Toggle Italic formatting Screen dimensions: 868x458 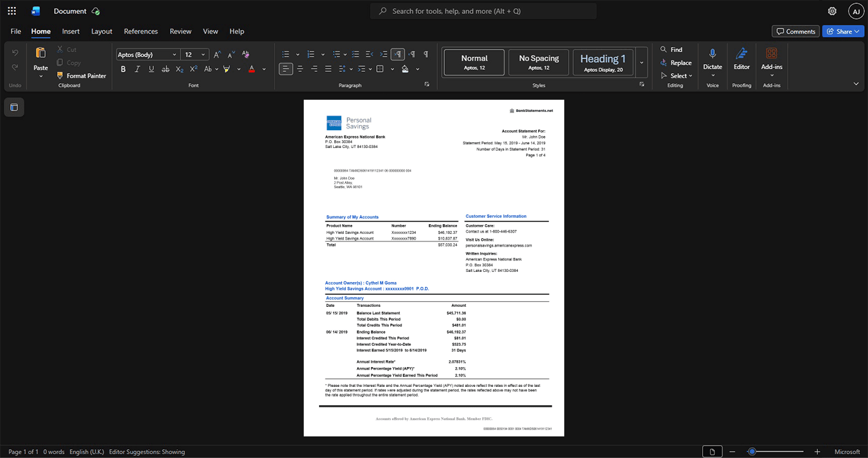point(137,69)
